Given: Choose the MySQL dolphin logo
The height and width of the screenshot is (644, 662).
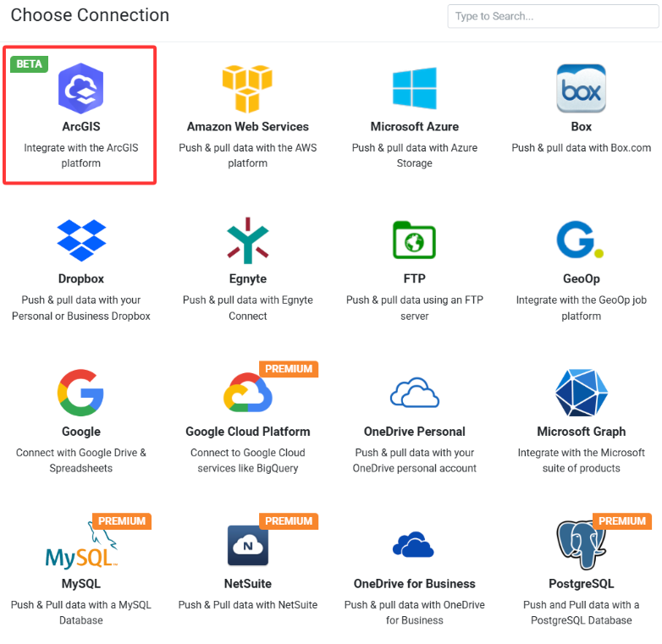Looking at the screenshot, I should (81, 545).
